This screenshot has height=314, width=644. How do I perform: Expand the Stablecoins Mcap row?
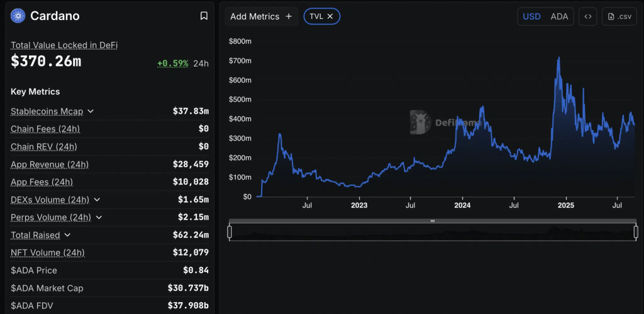91,111
